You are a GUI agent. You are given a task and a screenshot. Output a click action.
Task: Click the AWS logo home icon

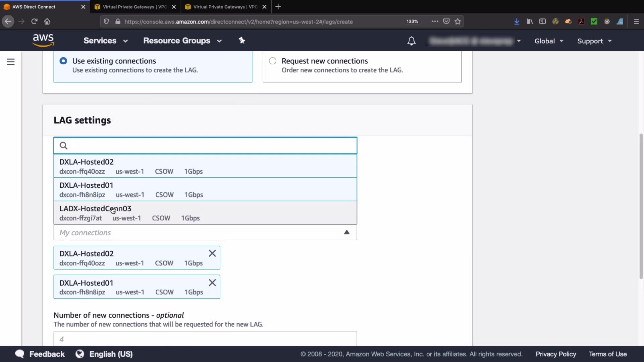coord(43,40)
